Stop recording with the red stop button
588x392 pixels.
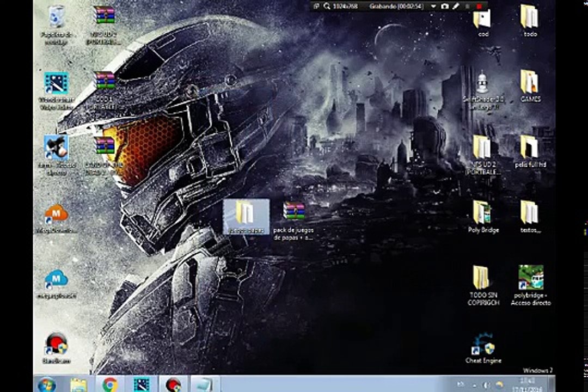pyautogui.click(x=479, y=7)
